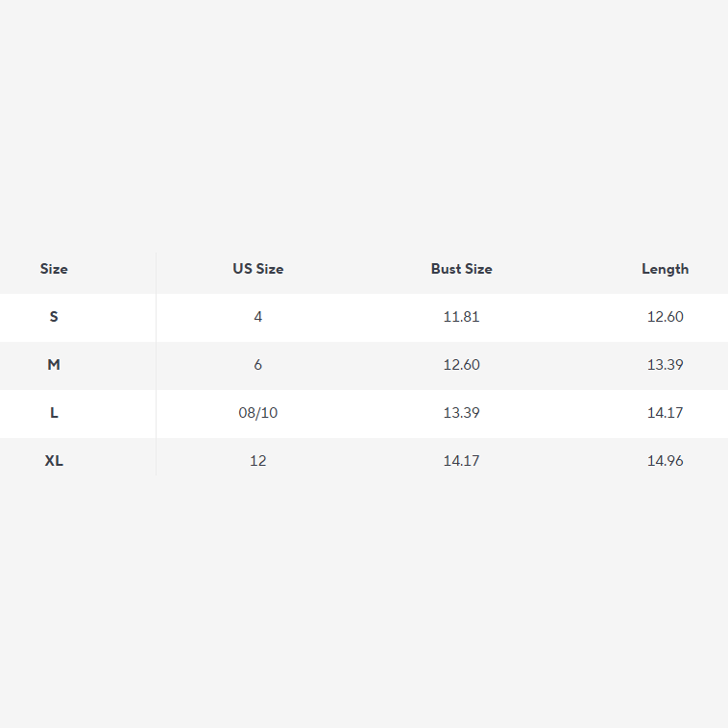Click US size 12 cell
The height and width of the screenshot is (728, 728).
click(257, 461)
